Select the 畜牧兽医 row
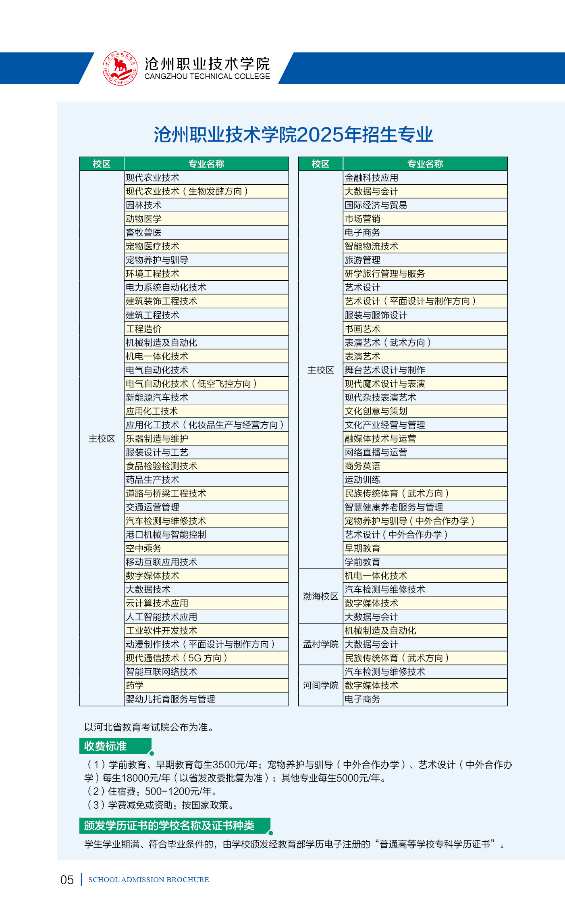This screenshot has width=565, height=924. coord(206,232)
